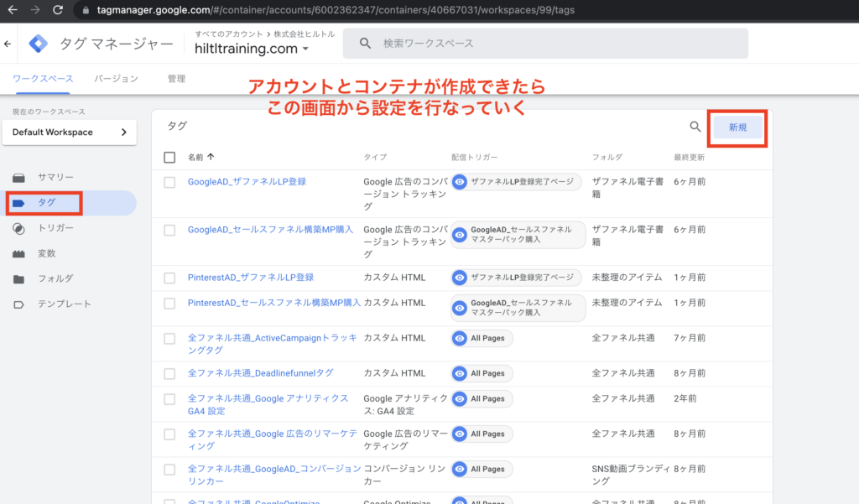Switch to the バージョン tab
This screenshot has width=859, height=504.
tap(116, 79)
